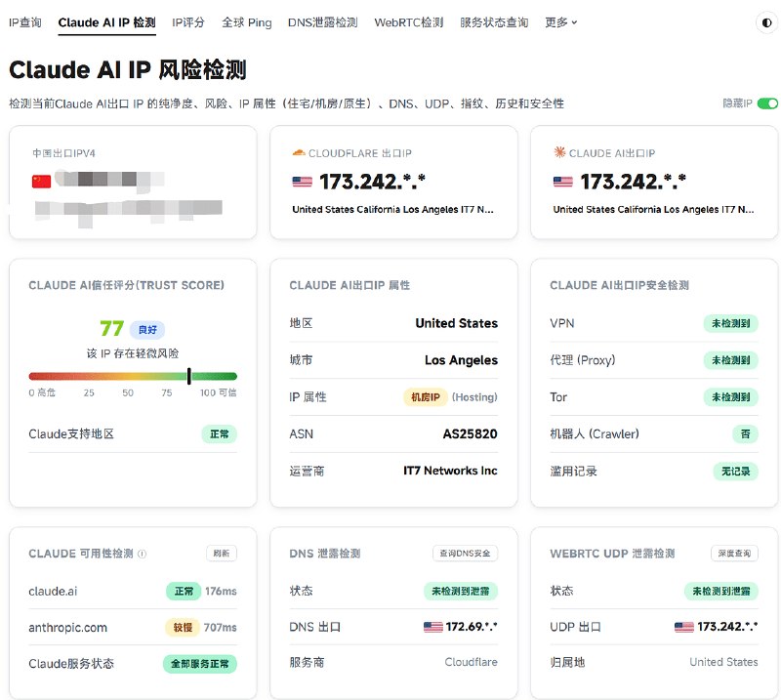Click the Tor 未检测到 badge
This screenshot has height=700, width=781.
coord(730,397)
